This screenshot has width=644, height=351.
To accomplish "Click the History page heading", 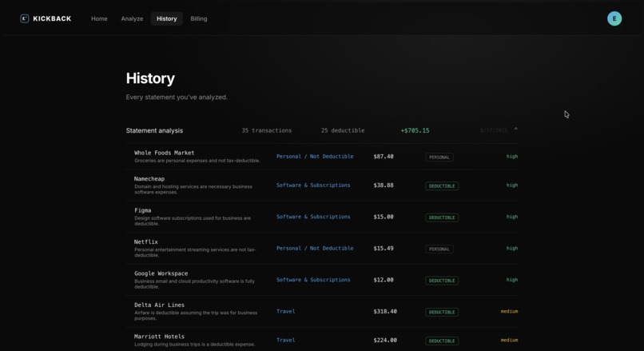I will [x=150, y=78].
